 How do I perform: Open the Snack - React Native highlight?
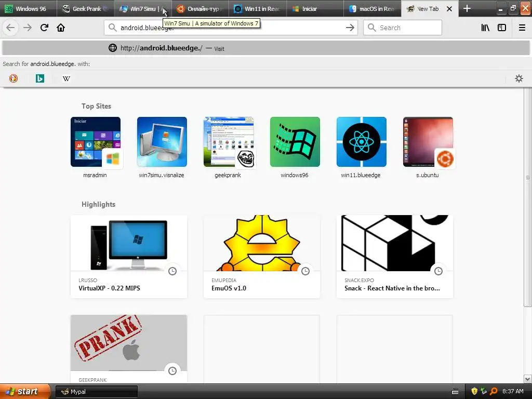395,257
